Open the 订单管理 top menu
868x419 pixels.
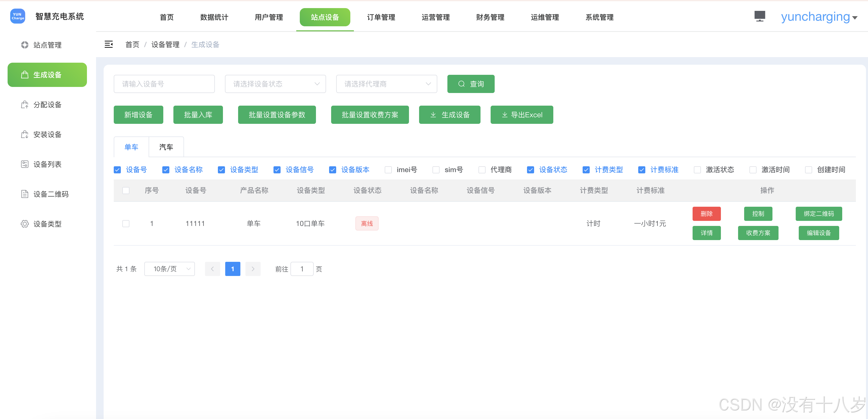click(x=381, y=17)
